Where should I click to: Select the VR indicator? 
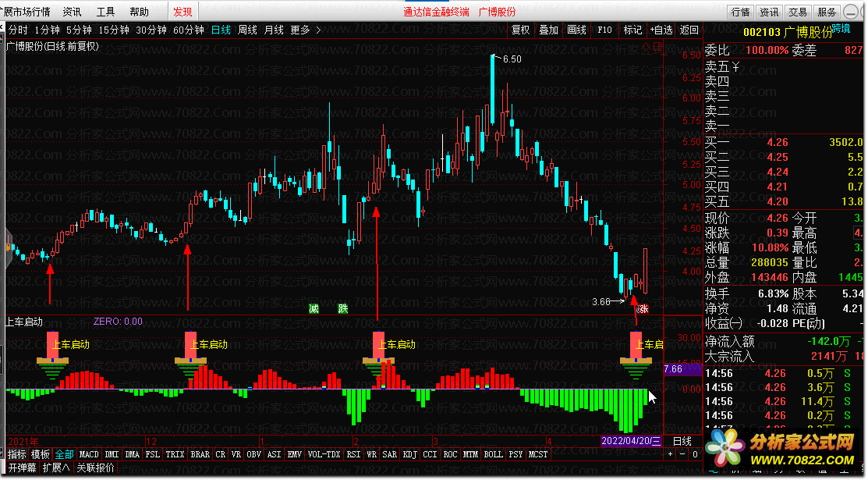coord(236,454)
